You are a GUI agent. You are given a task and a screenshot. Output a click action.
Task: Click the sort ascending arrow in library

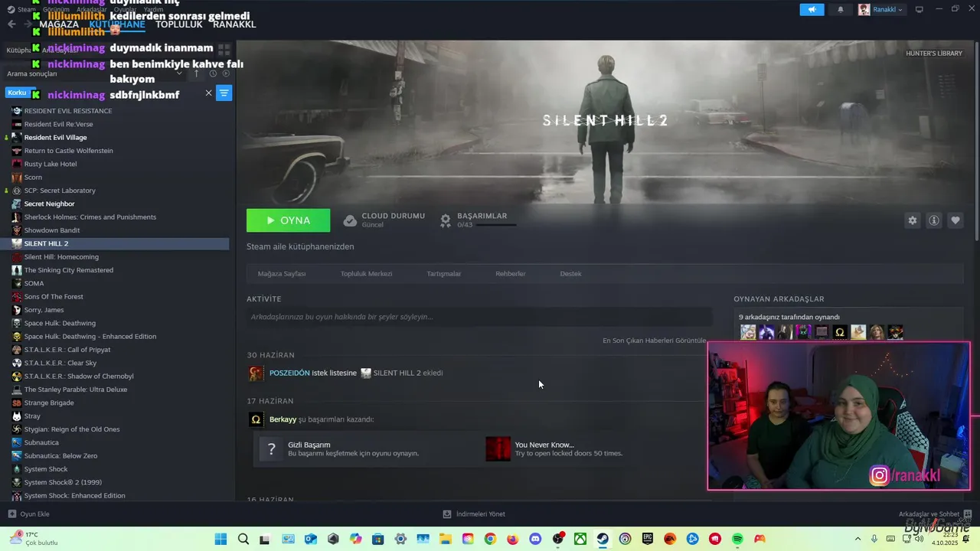pyautogui.click(x=196, y=73)
